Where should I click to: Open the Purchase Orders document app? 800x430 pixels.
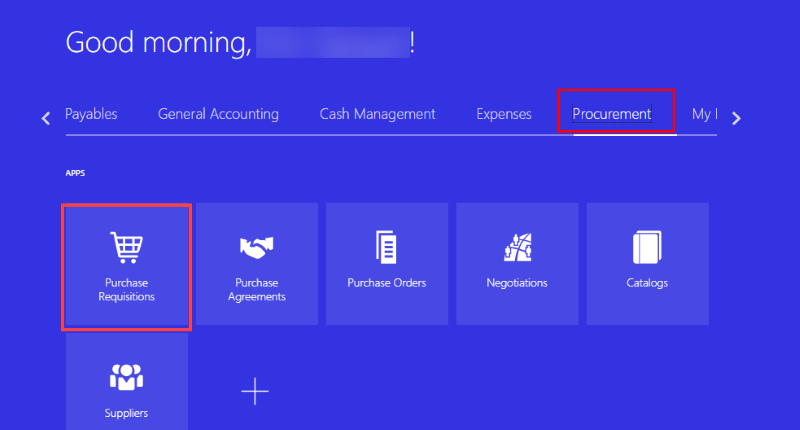pos(387,264)
